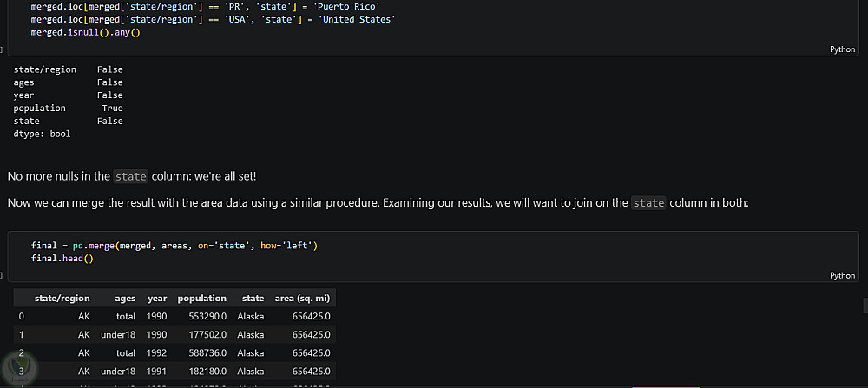The height and width of the screenshot is (388, 868).
Task: Click the 'ages' table column header
Action: pos(125,299)
